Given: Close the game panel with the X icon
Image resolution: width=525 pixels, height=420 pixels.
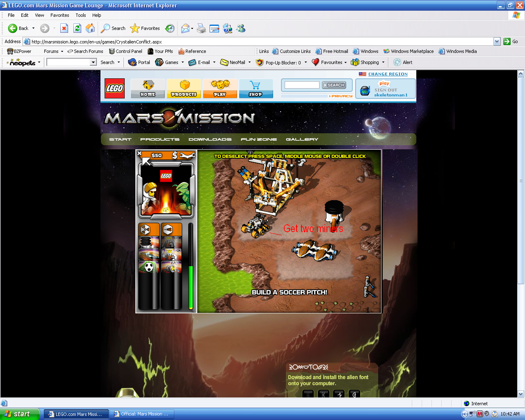Looking at the screenshot, I should (x=139, y=153).
